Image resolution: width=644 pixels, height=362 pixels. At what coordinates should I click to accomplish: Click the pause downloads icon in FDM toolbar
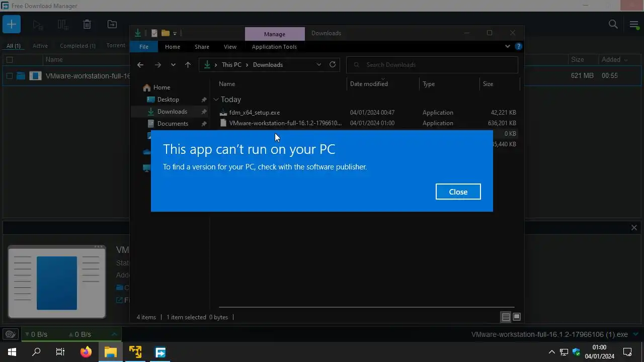62,24
